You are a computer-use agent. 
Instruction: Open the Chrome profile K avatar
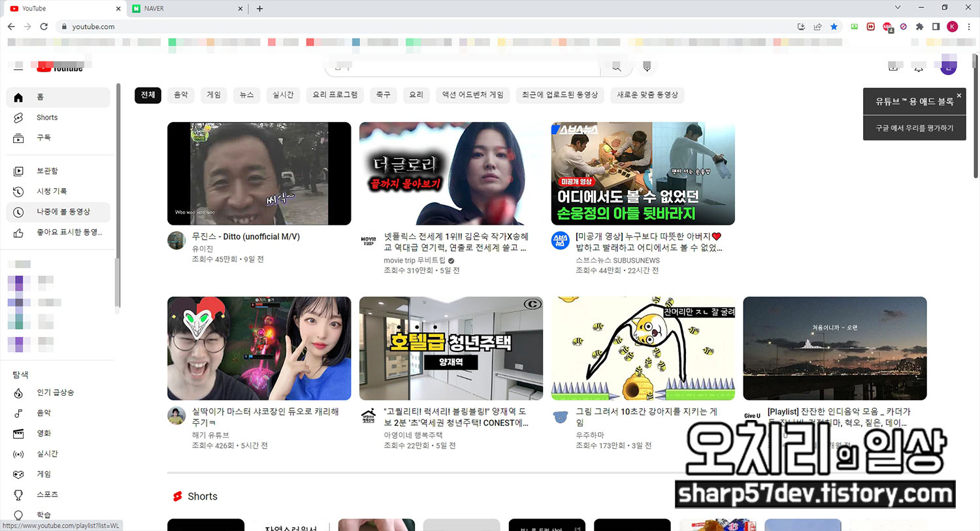(953, 27)
